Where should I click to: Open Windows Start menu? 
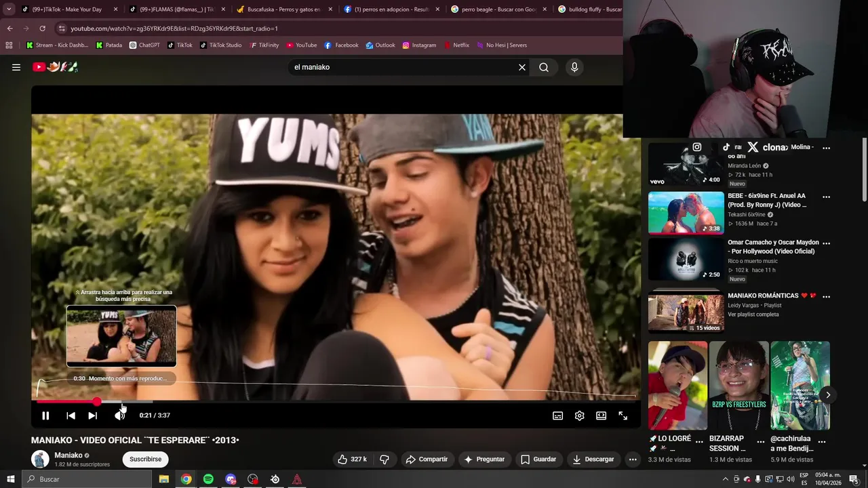click(11, 479)
